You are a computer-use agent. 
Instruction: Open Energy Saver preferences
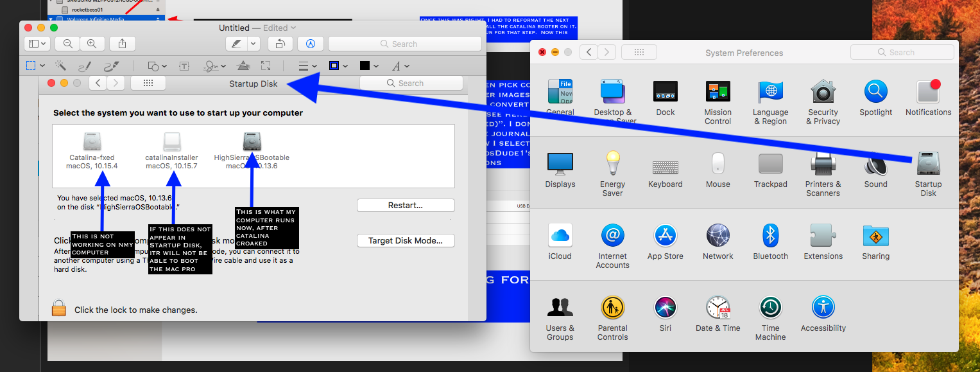[x=613, y=173]
